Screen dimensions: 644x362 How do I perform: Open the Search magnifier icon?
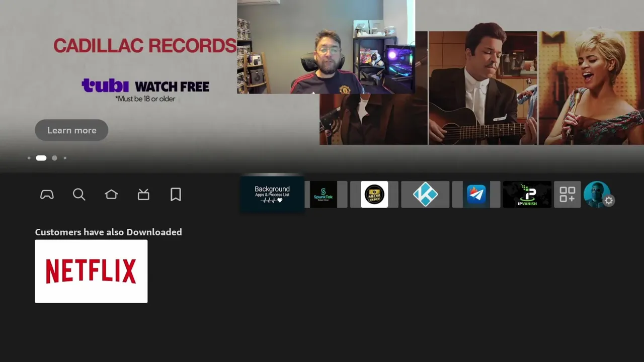(x=79, y=195)
